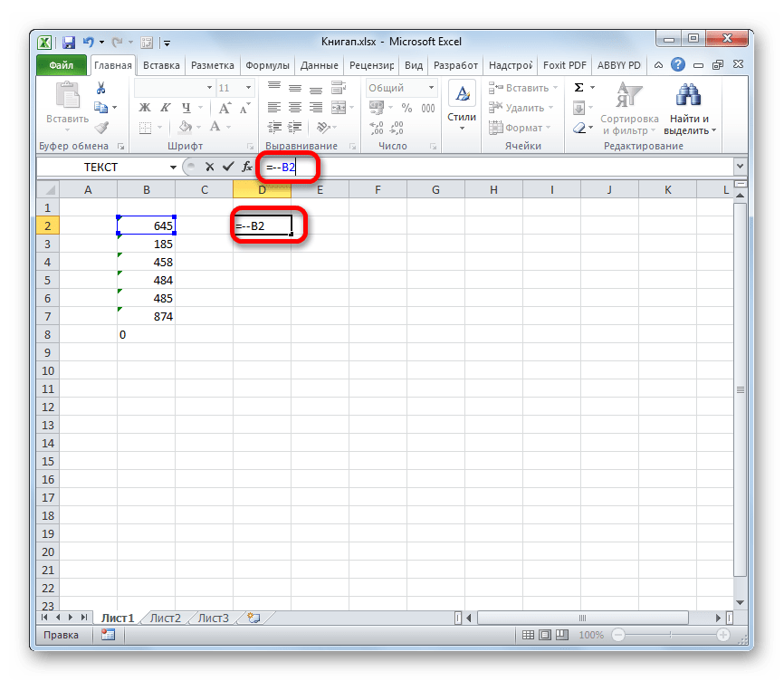Click the insert function fx icon
Image resolution: width=784 pixels, height=681 pixels.
coord(246,167)
